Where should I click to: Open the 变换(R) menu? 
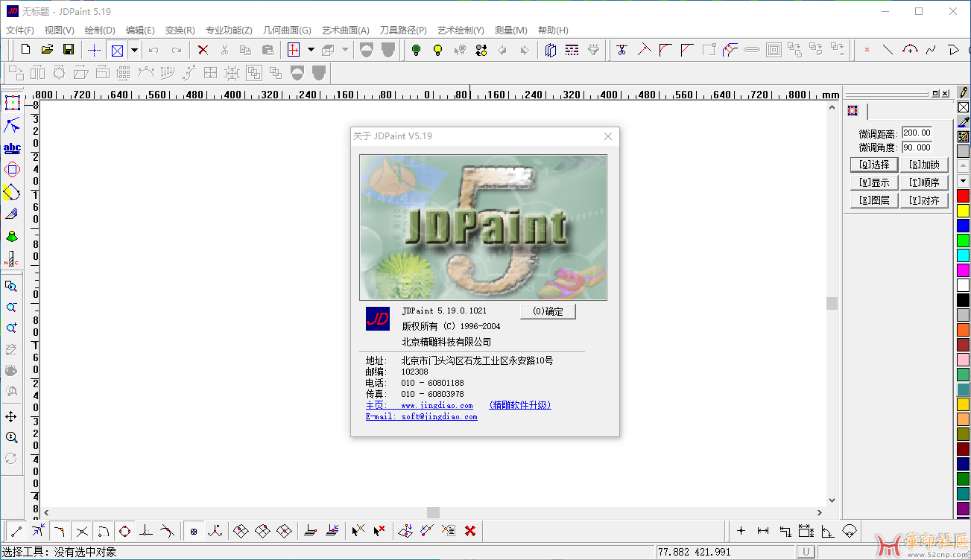180,31
